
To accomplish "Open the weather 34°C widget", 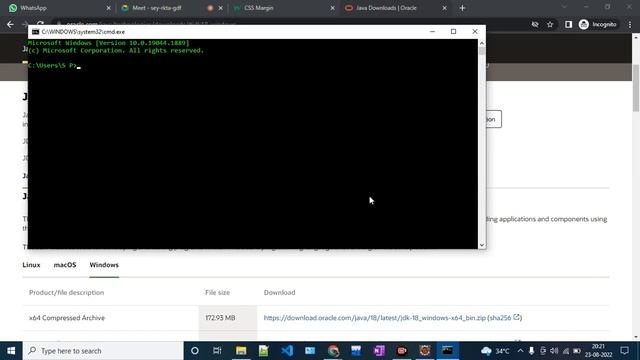I will [495, 351].
